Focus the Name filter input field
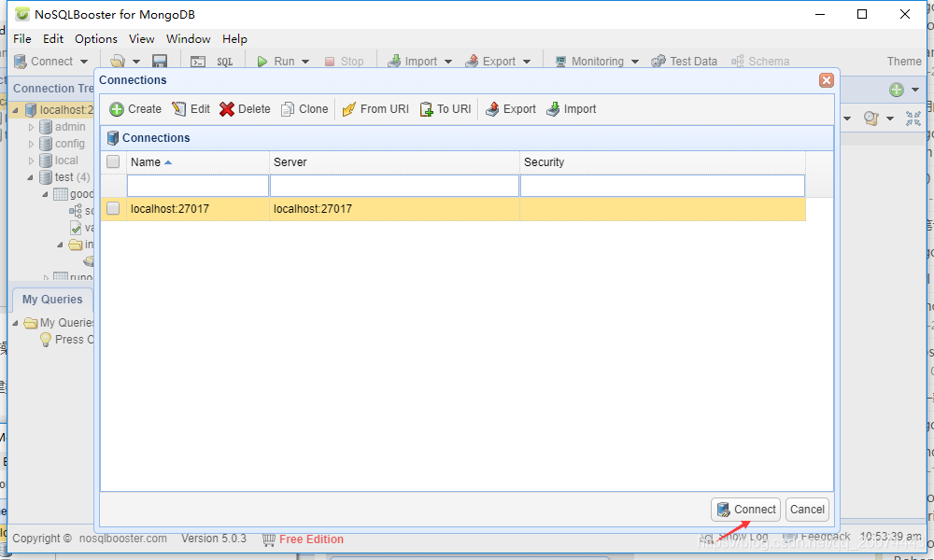Image resolution: width=934 pixels, height=560 pixels. [x=198, y=186]
